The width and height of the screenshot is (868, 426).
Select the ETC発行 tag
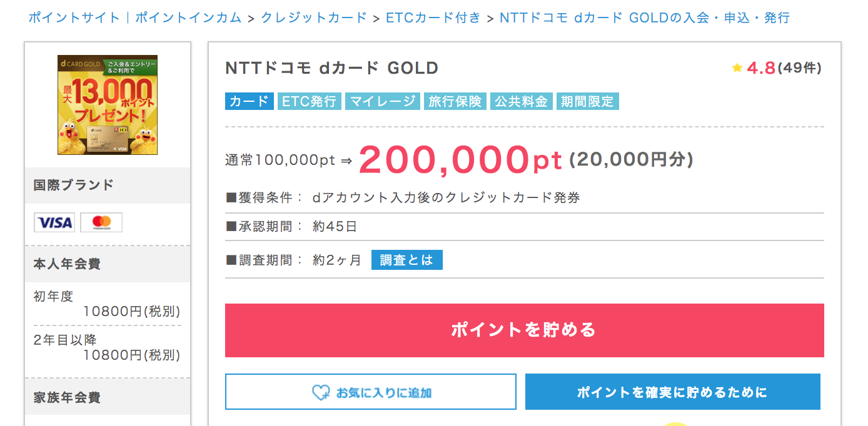pos(309,101)
